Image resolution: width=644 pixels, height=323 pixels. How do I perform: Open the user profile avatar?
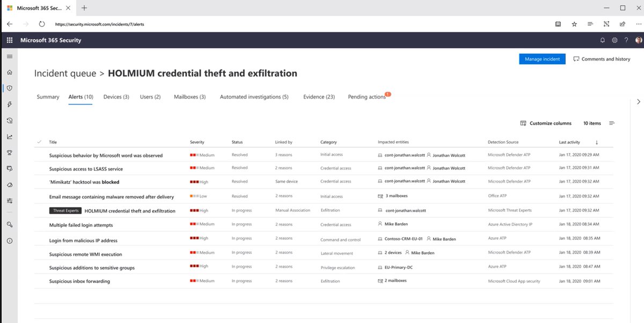coord(638,40)
